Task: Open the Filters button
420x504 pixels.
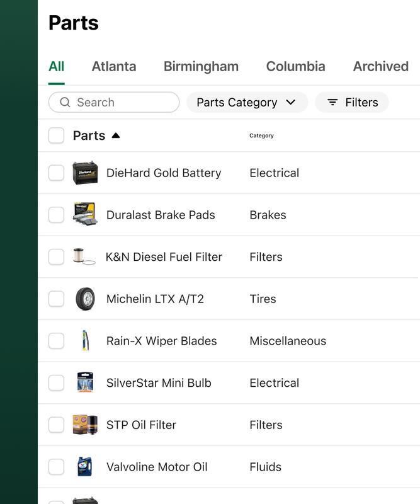Action: pyautogui.click(x=352, y=102)
